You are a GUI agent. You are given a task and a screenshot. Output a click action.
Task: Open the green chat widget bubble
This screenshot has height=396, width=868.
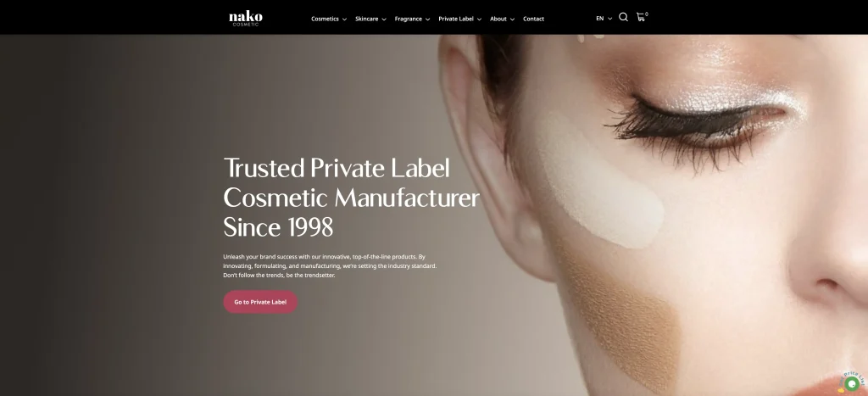pos(852,384)
